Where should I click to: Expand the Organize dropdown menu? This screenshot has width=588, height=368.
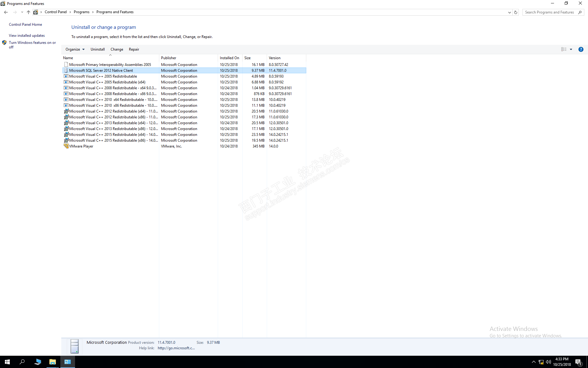[75, 49]
